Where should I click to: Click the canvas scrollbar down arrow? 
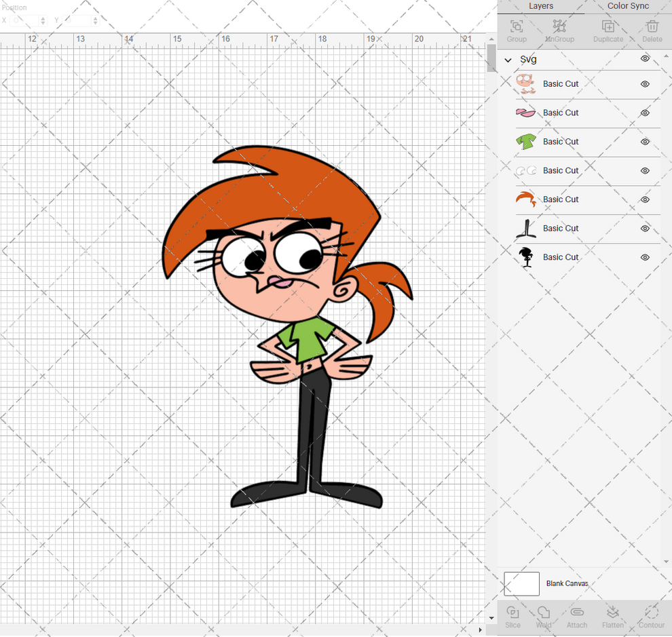coord(491,618)
